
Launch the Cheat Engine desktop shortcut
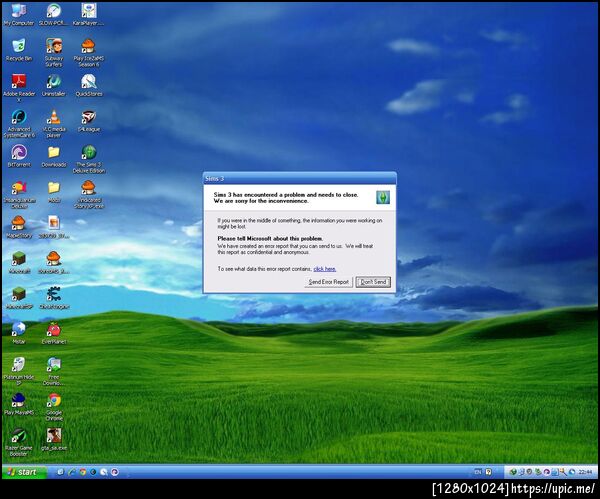point(54,298)
